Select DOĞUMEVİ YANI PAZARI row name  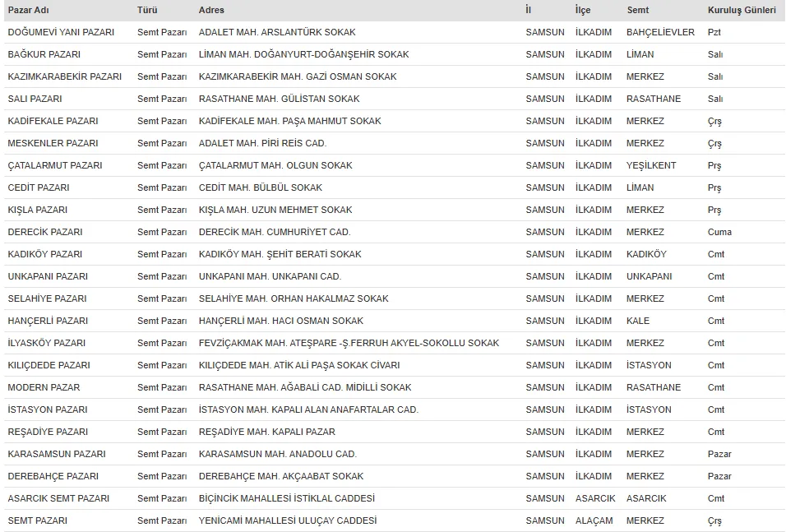tap(61, 32)
